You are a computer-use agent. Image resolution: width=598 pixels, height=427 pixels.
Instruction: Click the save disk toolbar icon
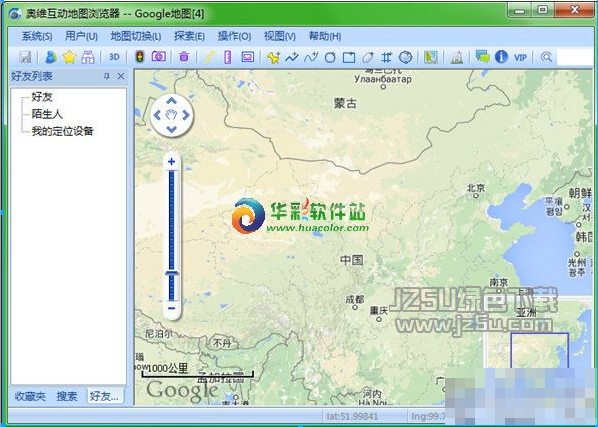(x=26, y=57)
